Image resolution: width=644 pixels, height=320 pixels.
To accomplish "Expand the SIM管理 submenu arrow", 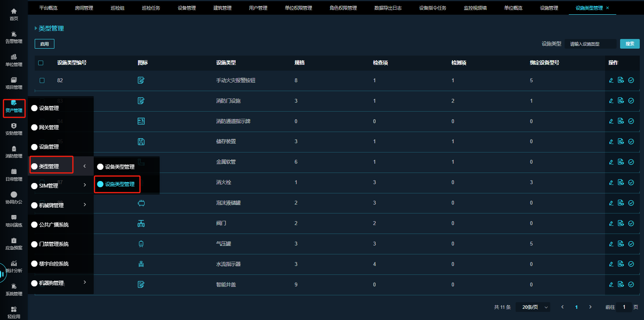I will click(x=85, y=185).
